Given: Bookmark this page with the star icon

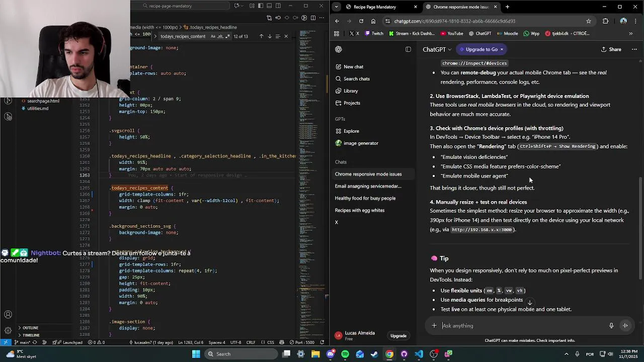Looking at the screenshot, I should coord(589,21).
